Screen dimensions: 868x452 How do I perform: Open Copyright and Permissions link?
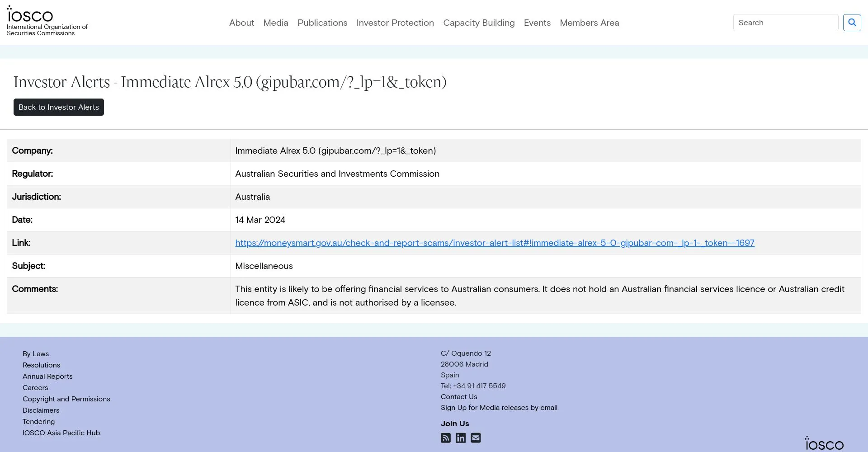pos(66,399)
